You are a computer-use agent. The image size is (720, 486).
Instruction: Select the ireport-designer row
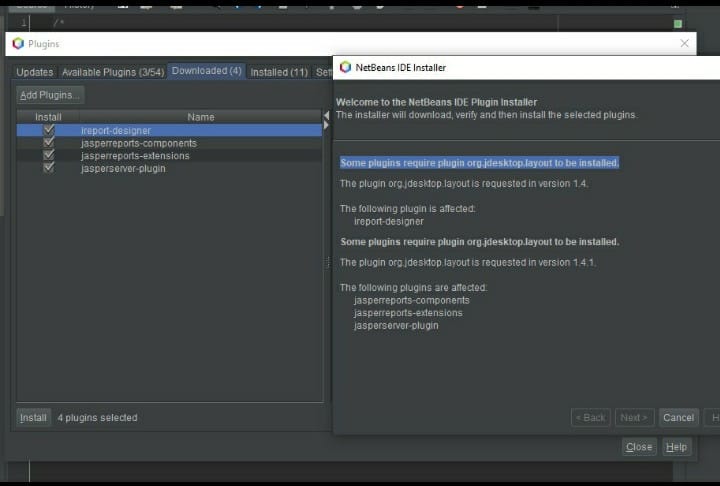169,130
